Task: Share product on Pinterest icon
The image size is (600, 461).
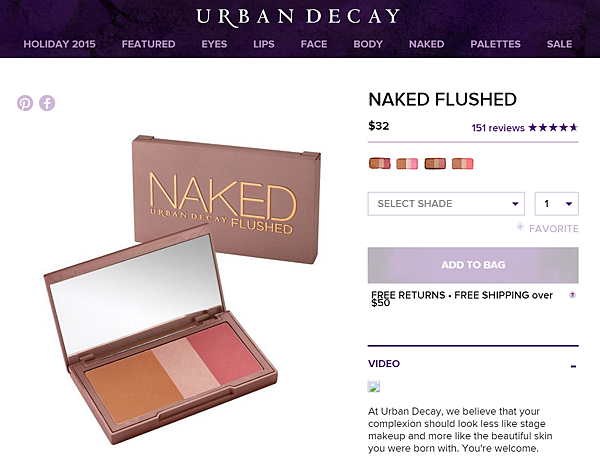Action: click(25, 103)
